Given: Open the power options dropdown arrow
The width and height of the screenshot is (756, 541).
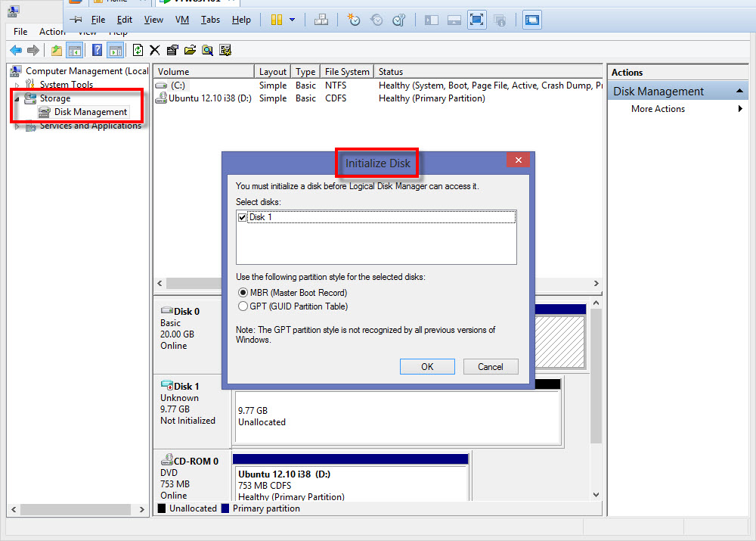Looking at the screenshot, I should pos(292,20).
